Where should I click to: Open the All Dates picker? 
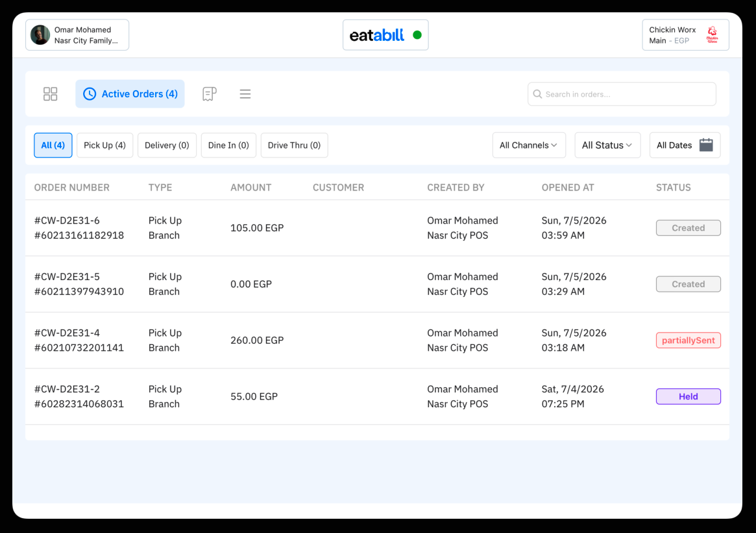[x=685, y=145]
